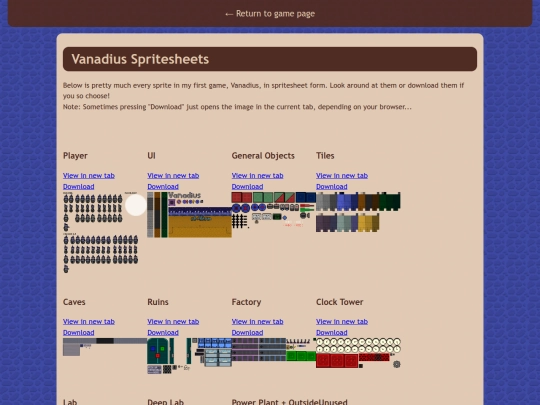View Factory spritesheet in new tab
The width and height of the screenshot is (540, 405).
click(258, 322)
